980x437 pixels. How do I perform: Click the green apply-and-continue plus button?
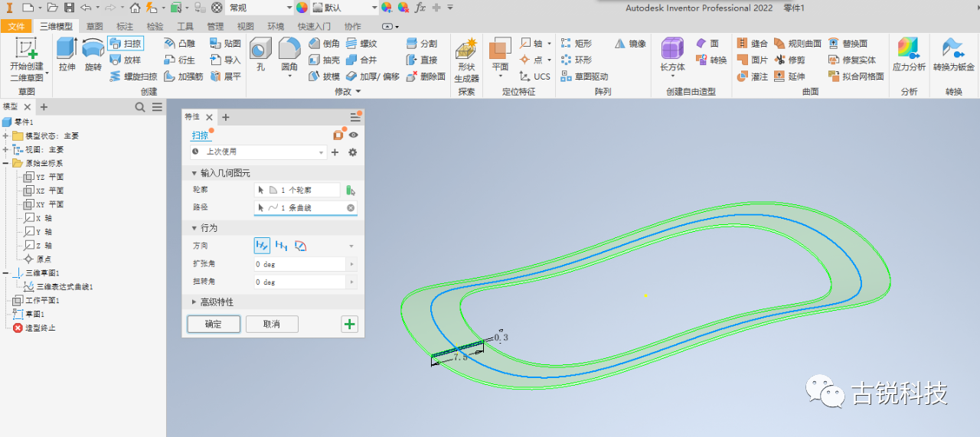pos(350,324)
